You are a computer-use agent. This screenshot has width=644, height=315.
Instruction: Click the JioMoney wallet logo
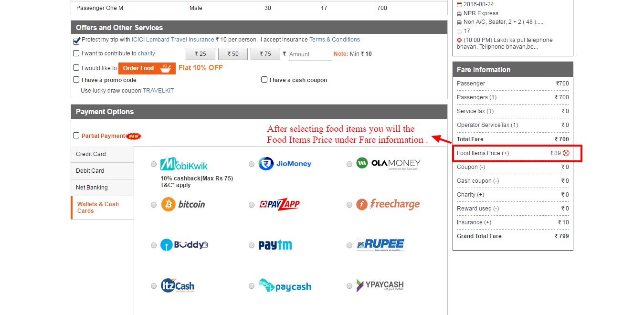click(285, 164)
